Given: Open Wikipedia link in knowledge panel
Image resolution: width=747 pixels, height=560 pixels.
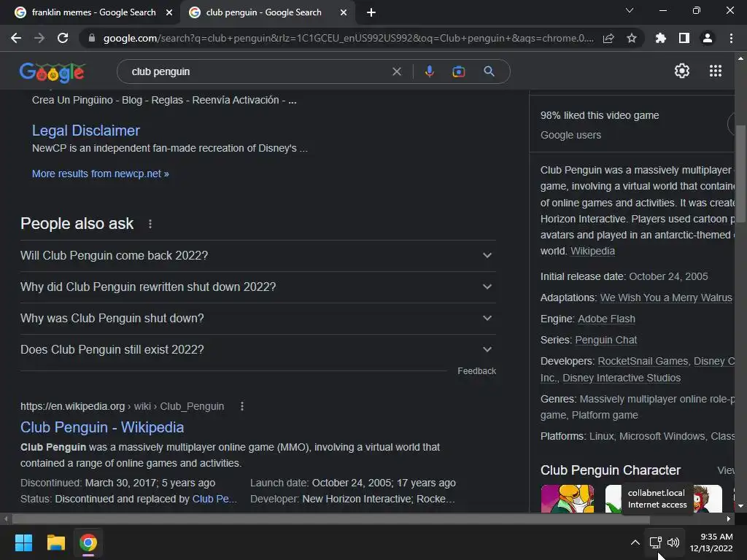Looking at the screenshot, I should [x=592, y=251].
